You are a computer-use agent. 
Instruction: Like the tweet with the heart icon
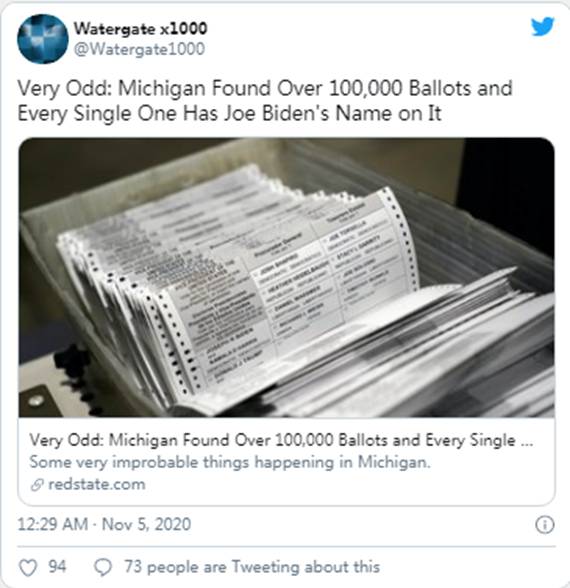28,567
